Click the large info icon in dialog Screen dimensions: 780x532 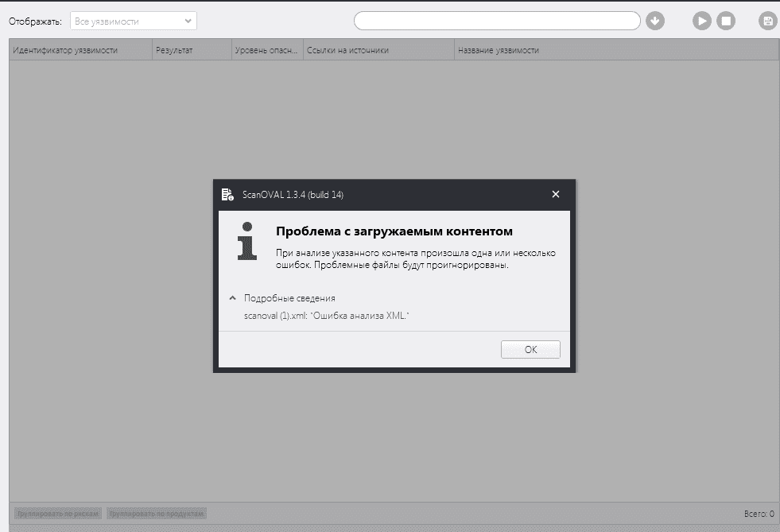point(248,241)
